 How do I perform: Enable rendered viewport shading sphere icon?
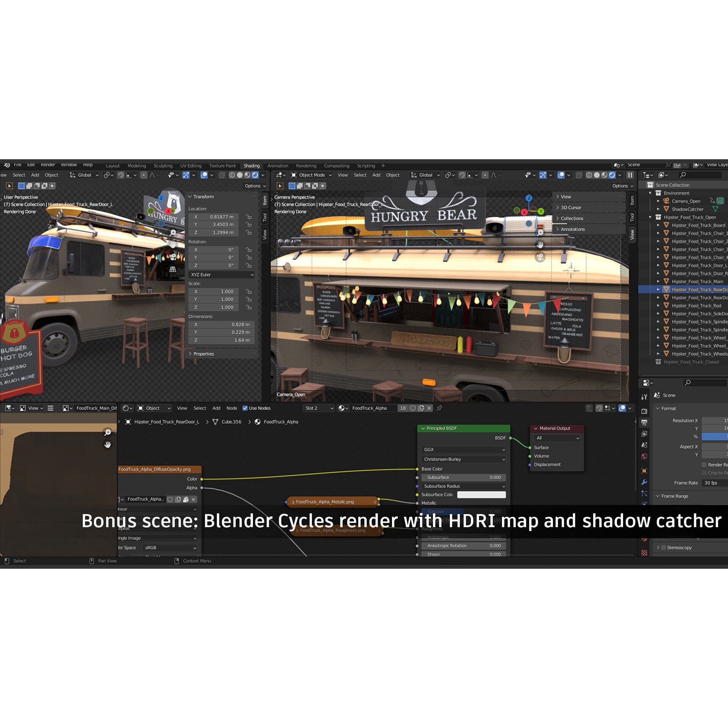pyautogui.click(x=612, y=175)
